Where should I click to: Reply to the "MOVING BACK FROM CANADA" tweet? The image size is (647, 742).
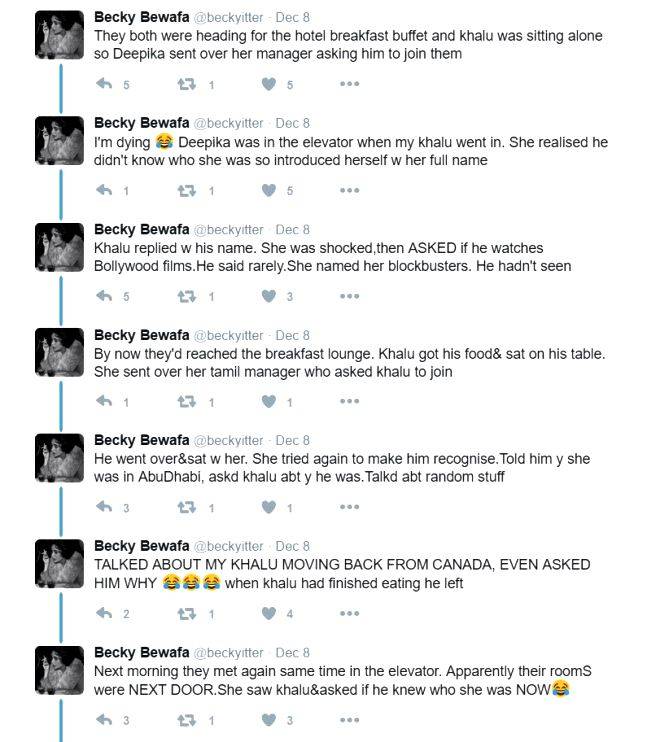[x=104, y=613]
